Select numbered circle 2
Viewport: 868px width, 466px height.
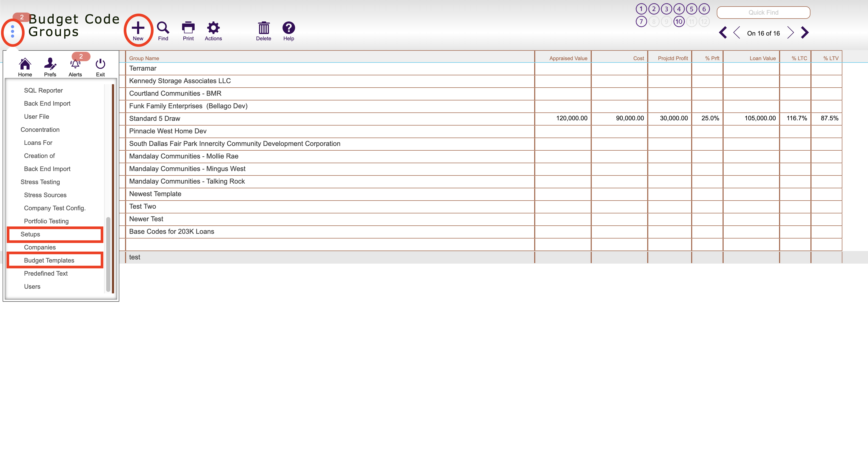tap(654, 9)
